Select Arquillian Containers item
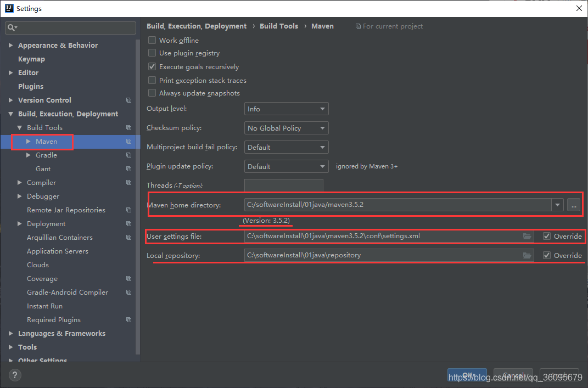 [x=60, y=237]
